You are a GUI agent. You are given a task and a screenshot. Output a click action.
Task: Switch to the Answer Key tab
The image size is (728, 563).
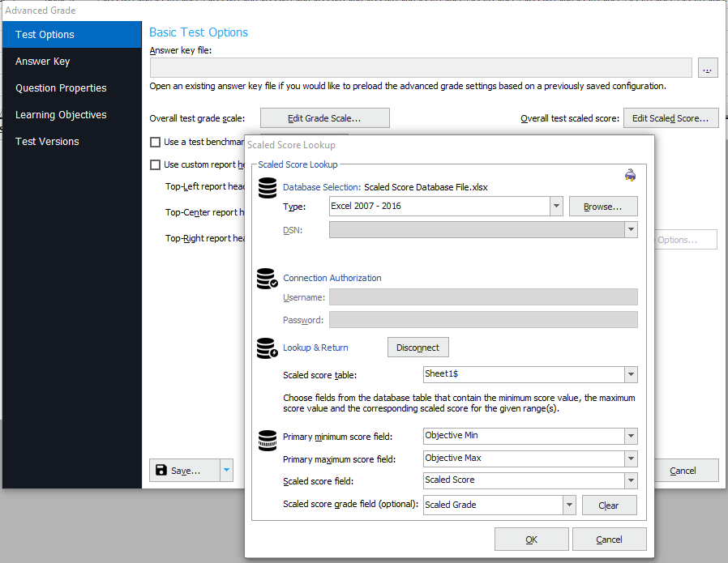(x=72, y=62)
